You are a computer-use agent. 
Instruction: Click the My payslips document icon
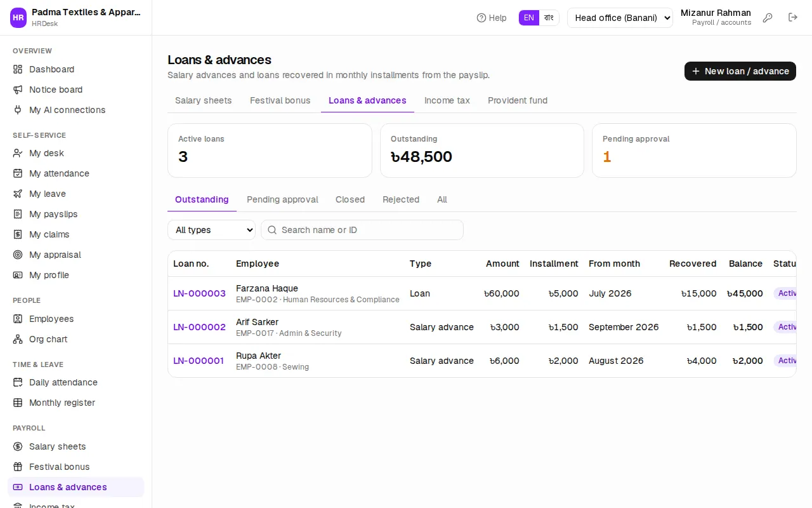pos(18,214)
